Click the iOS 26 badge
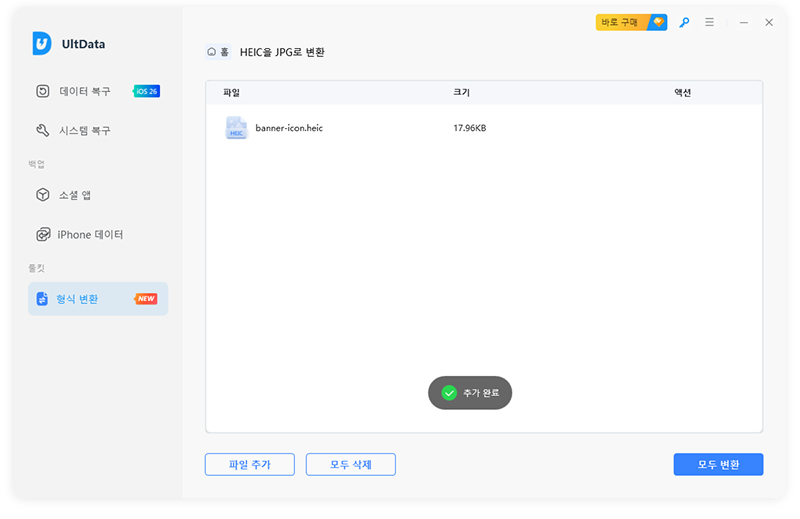Screen dimensions: 800x519 point(146,91)
